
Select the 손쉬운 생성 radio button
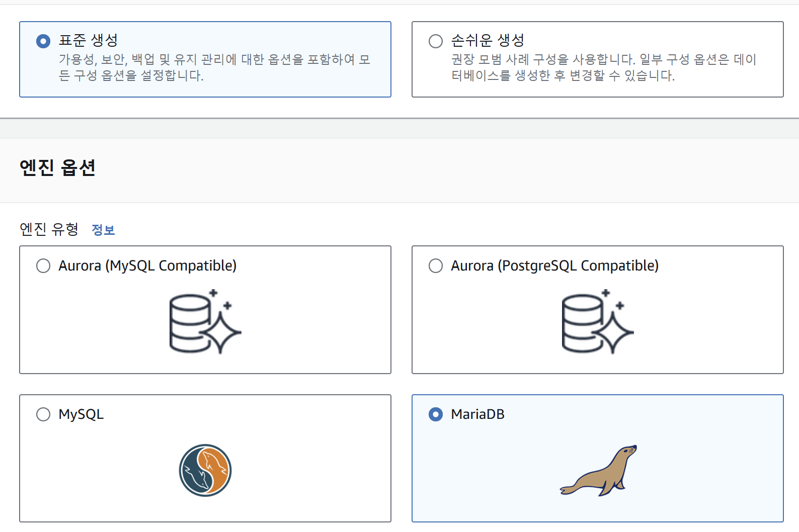coord(436,41)
